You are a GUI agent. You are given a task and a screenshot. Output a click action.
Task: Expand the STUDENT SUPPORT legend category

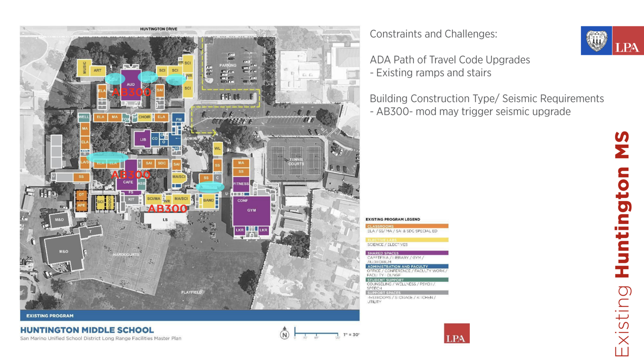(407, 280)
